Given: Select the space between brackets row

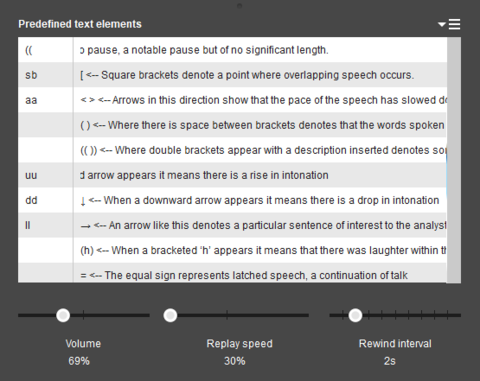Looking at the screenshot, I should click(232, 125).
